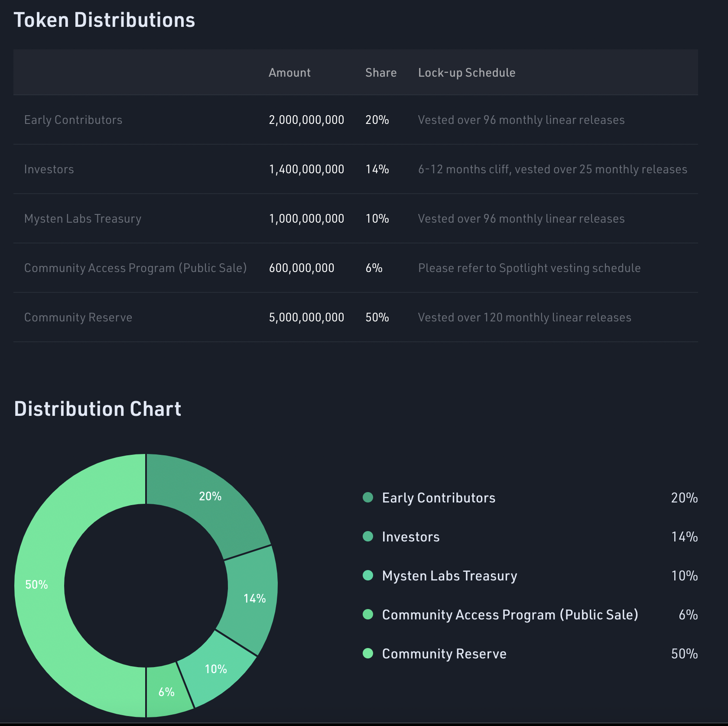Click the Investors label in chart legend
The height and width of the screenshot is (726, 728).
coord(410,537)
